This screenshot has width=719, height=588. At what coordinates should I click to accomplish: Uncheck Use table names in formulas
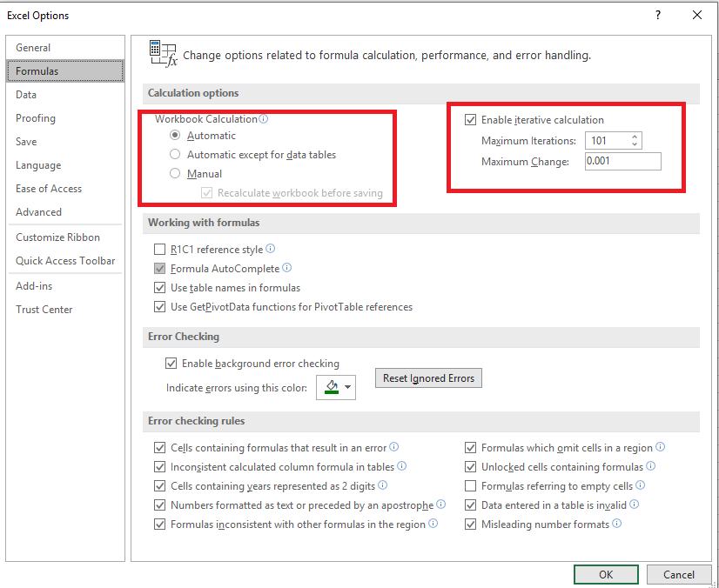(x=159, y=288)
